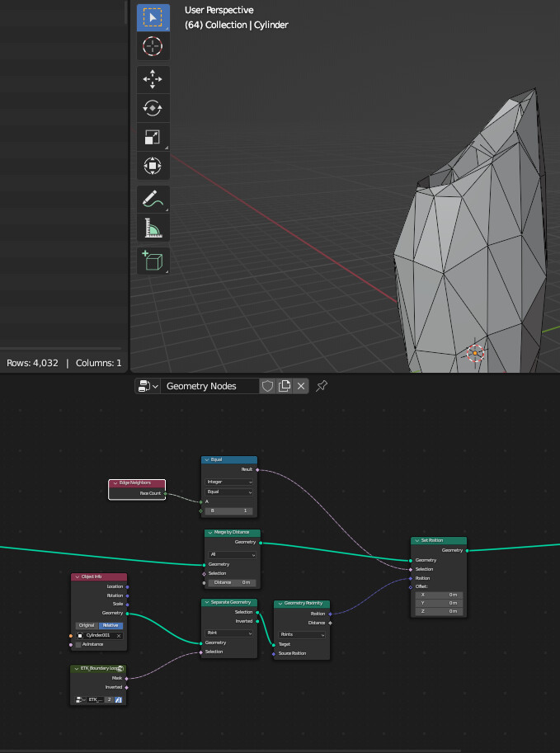Choose the Rotate tool
This screenshot has height=753, width=560.
[x=153, y=108]
